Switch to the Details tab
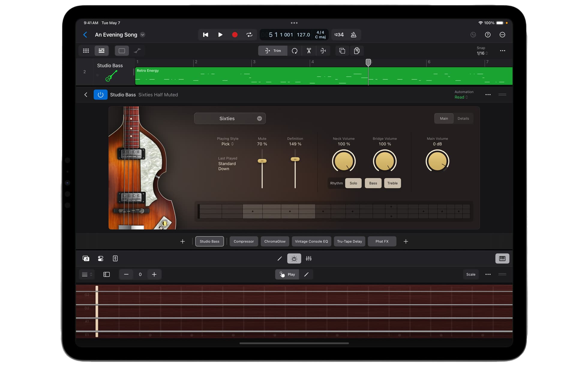 [463, 119]
